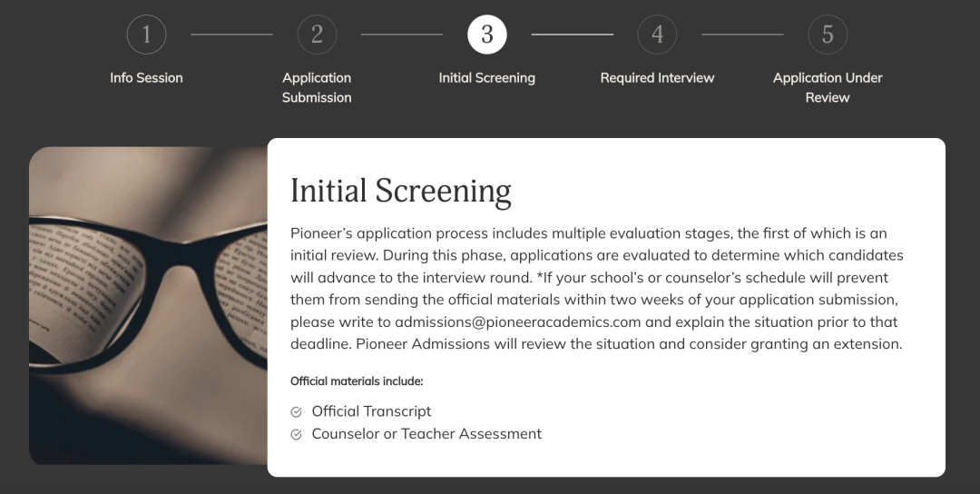Click the highlighted progress line after step 3
This screenshot has height=494, width=980.
(x=573, y=35)
